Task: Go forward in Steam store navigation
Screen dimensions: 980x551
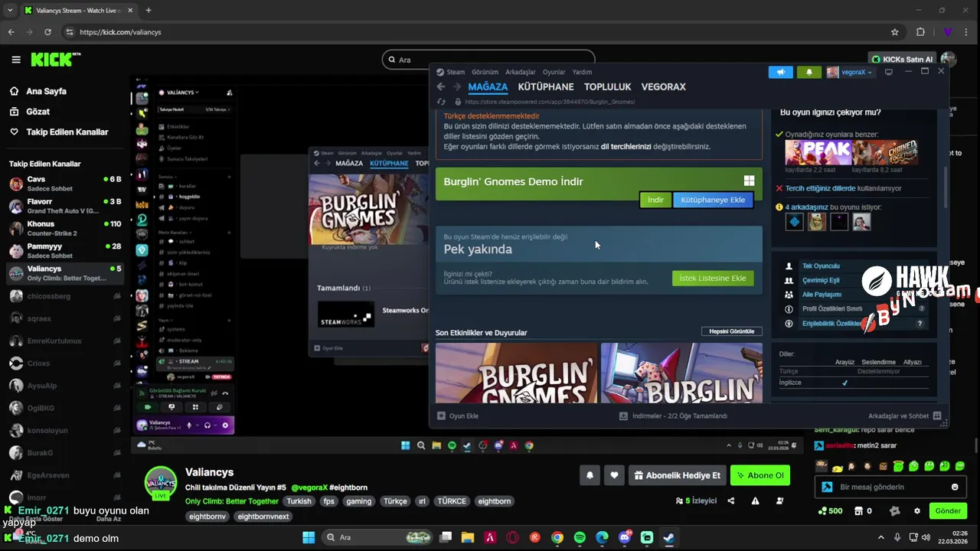Action: [x=456, y=86]
